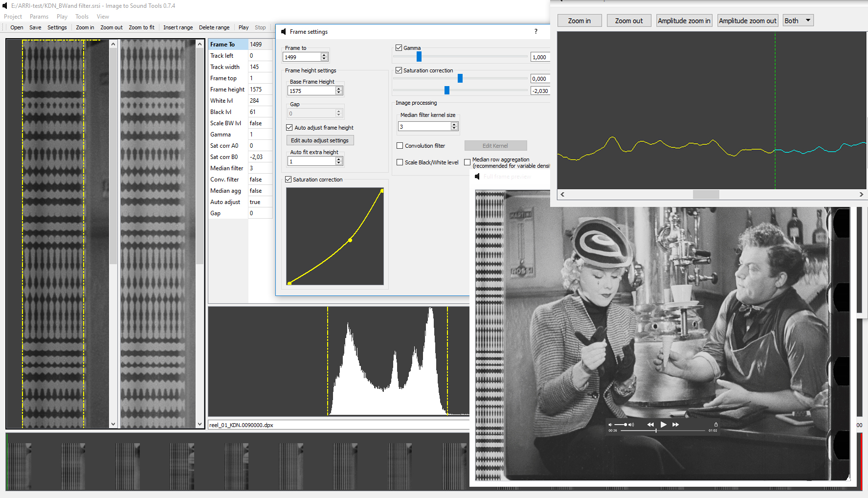Click the help question mark in Frame settings
Screen dimensions: 868x498
[536, 32]
